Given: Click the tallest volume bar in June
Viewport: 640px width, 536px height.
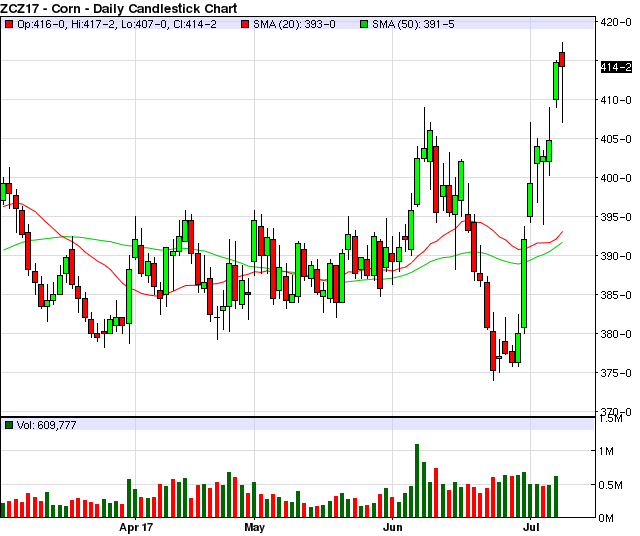Looking at the screenshot, I should [417, 481].
